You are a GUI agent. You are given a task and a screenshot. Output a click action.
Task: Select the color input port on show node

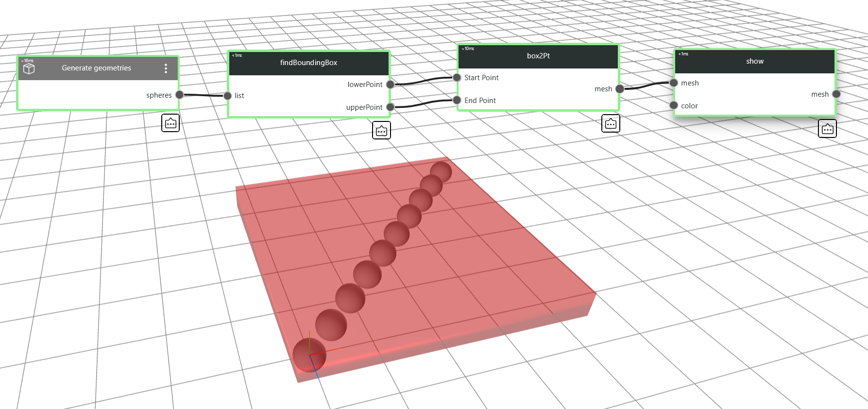(674, 105)
